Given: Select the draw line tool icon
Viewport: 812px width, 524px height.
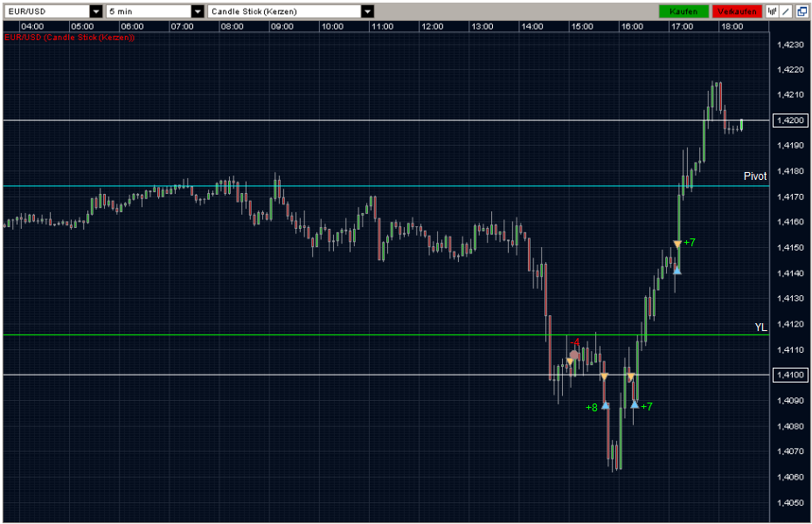Looking at the screenshot, I should (786, 11).
